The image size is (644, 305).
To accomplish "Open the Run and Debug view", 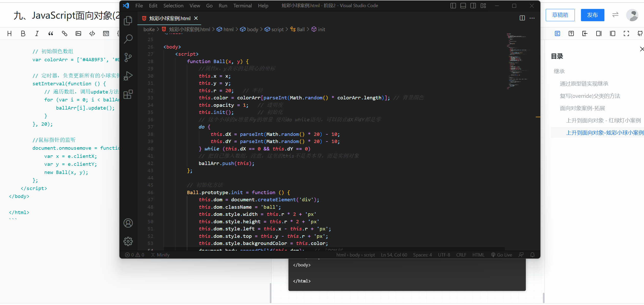I will [128, 76].
